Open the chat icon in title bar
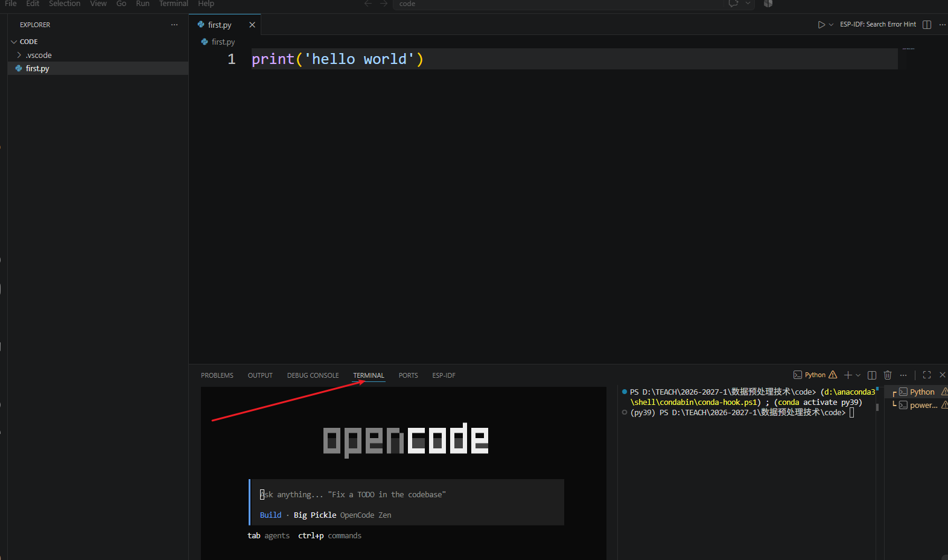This screenshot has height=560, width=948. tap(734, 4)
